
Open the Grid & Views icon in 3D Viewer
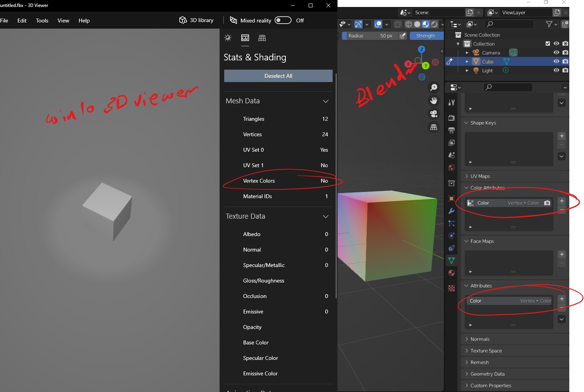[262, 38]
